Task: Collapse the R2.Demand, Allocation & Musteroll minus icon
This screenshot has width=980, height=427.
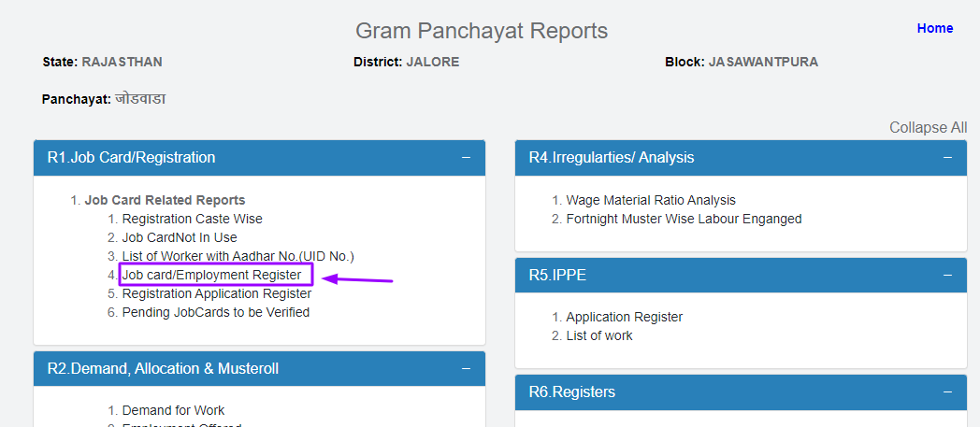Action: 466,368
